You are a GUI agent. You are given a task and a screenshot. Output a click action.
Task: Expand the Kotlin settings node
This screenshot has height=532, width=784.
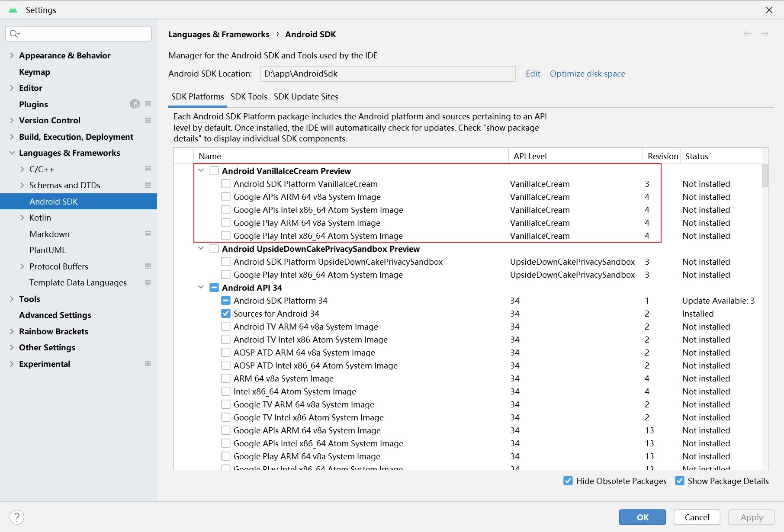[x=22, y=218]
